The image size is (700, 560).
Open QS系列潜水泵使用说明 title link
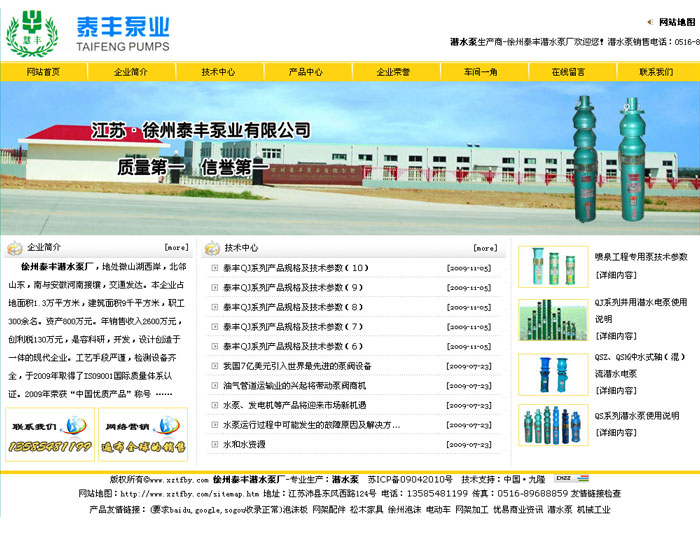[637, 416]
